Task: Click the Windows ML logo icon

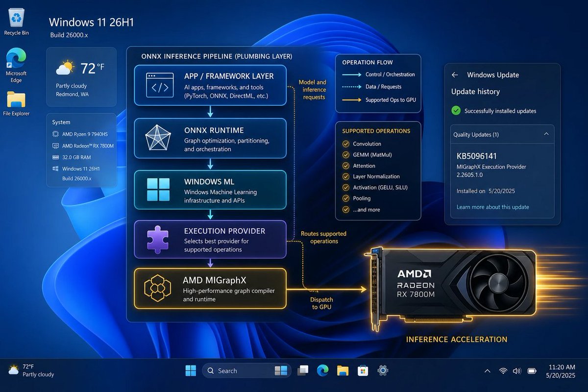Action: click(158, 191)
